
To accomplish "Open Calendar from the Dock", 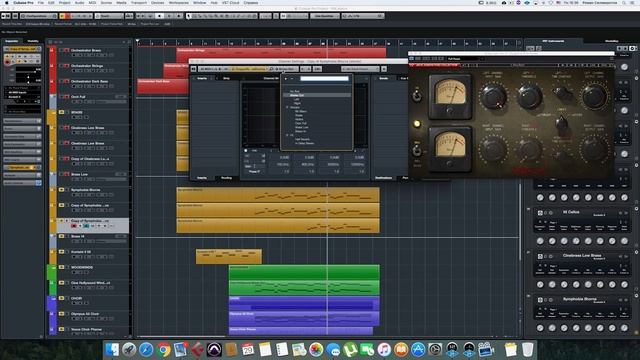I will click(x=248, y=349).
